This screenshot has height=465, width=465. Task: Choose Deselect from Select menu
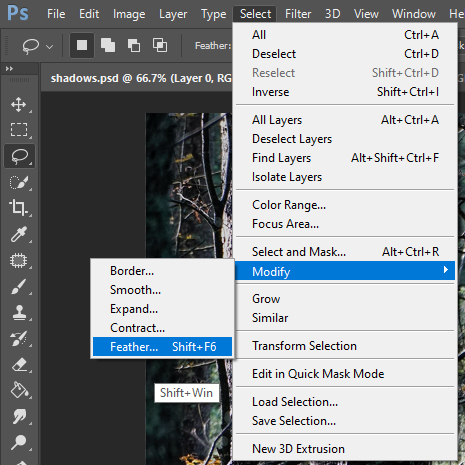click(345, 54)
